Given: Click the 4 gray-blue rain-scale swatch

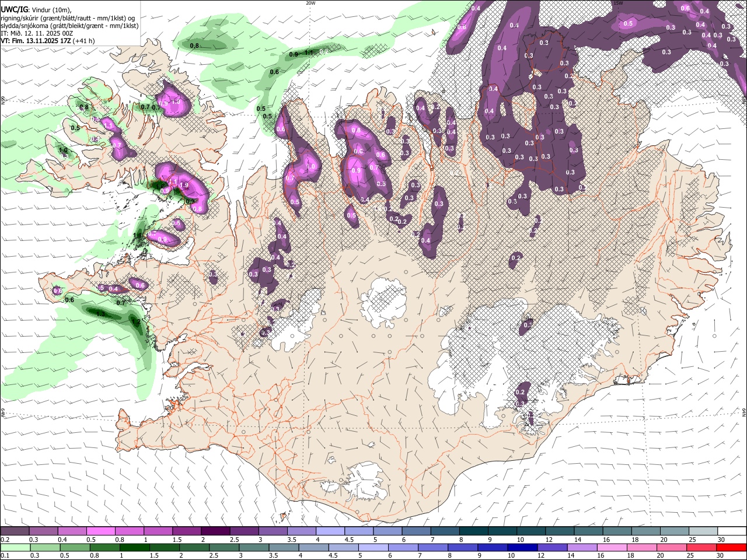Looking at the screenshot, I should [314, 547].
